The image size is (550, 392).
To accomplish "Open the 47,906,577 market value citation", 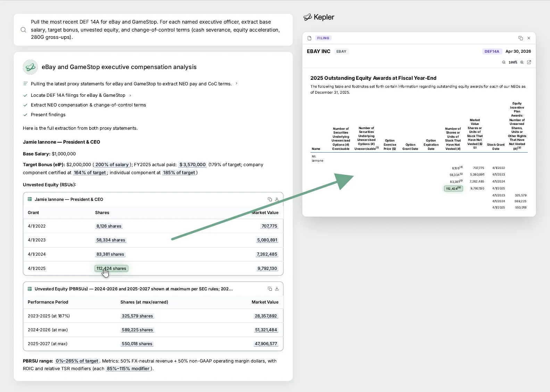I will (x=266, y=344).
